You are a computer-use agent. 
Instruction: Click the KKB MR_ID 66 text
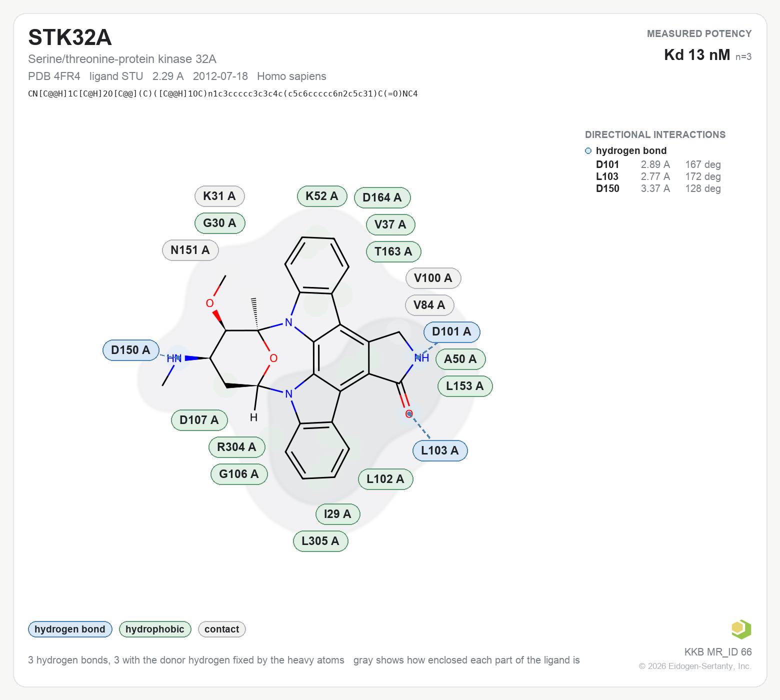tap(718, 652)
